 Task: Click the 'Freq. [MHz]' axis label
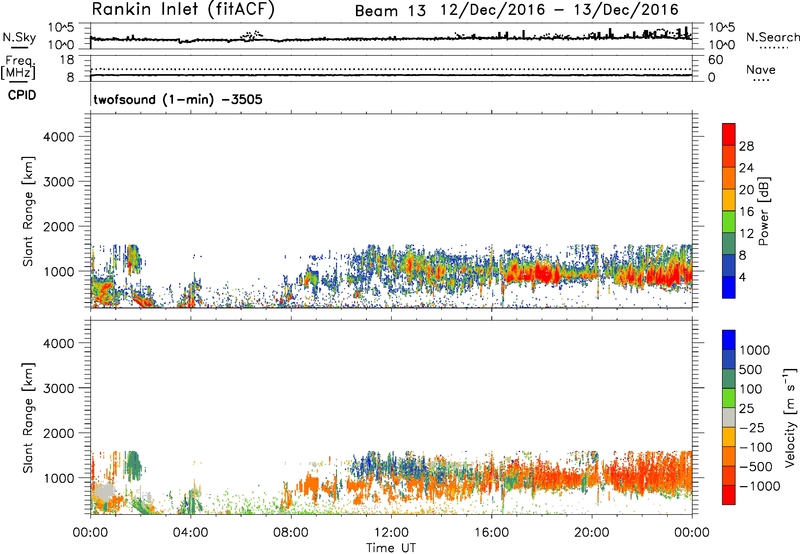pos(18,67)
